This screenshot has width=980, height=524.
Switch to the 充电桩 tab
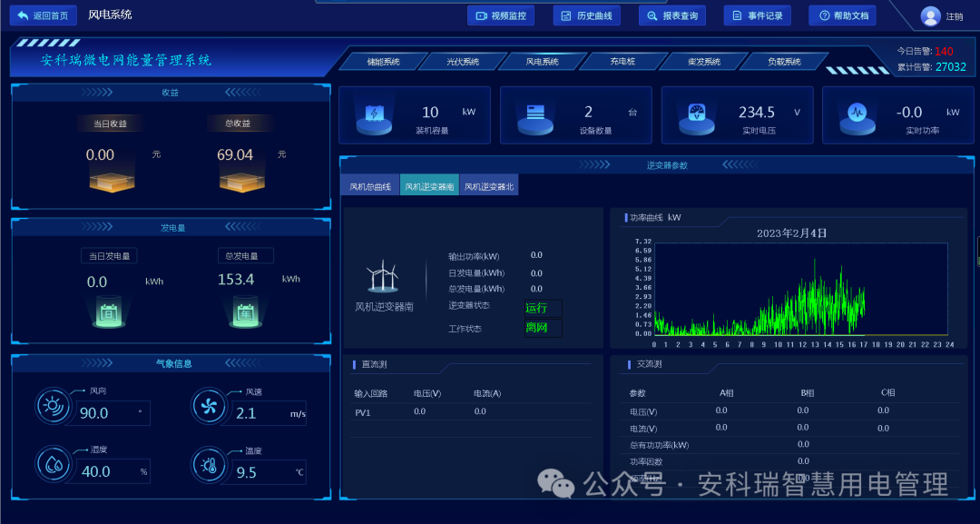click(623, 61)
